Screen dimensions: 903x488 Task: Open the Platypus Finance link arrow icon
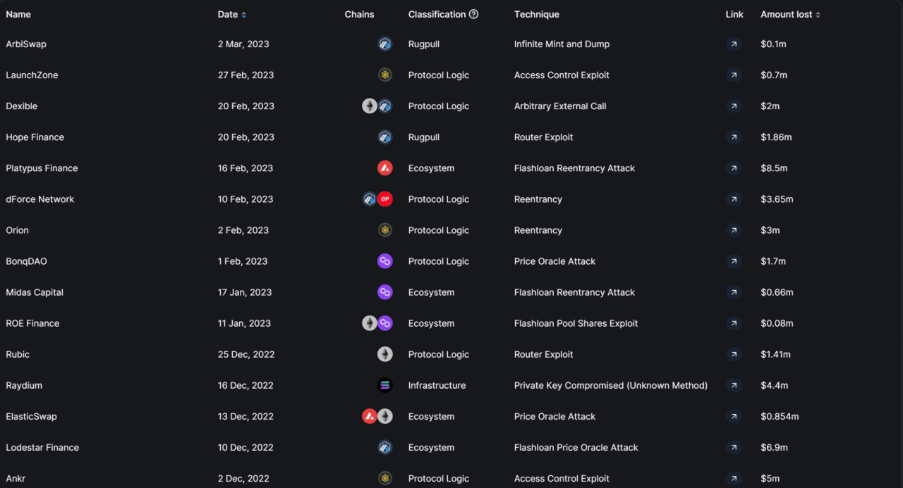click(734, 168)
